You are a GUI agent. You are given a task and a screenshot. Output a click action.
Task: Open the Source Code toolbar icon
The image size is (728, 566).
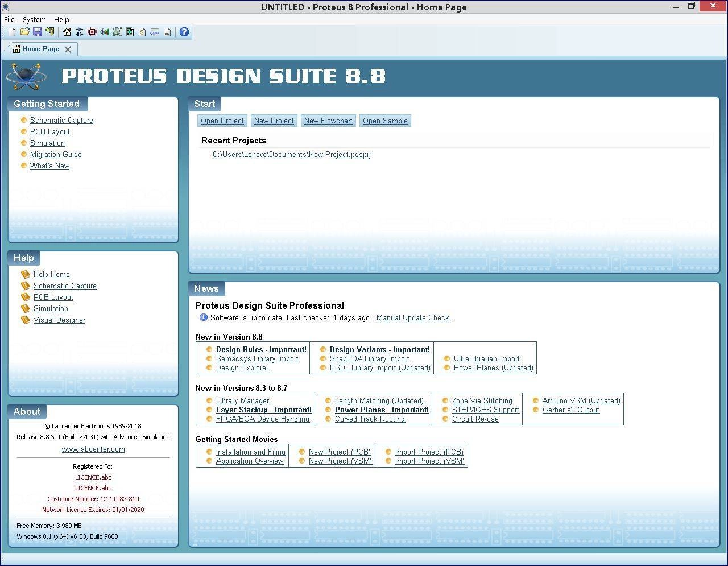155,32
